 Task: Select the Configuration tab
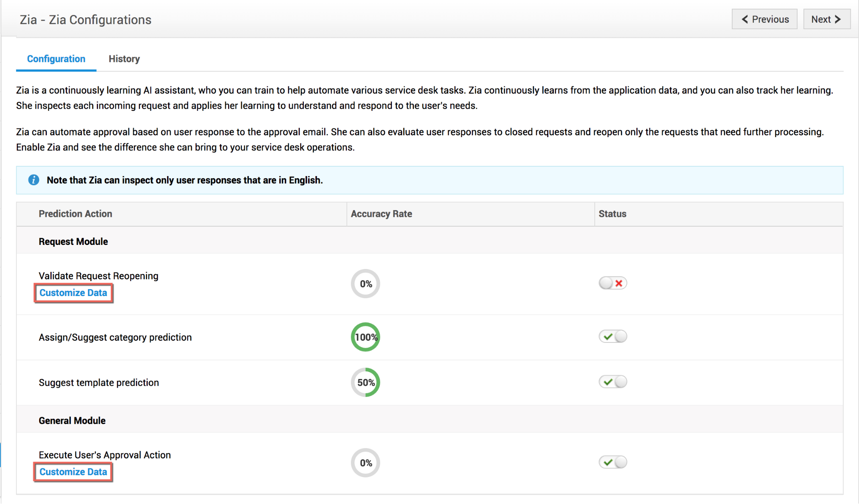point(56,59)
